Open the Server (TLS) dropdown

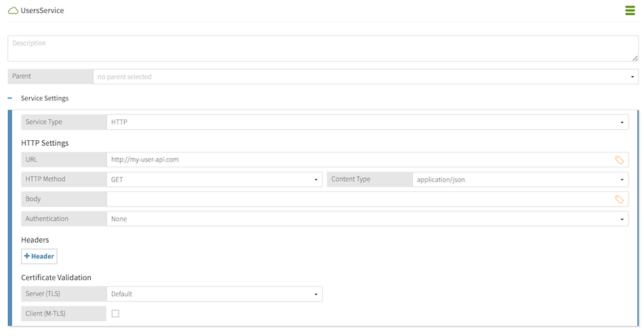coord(214,294)
